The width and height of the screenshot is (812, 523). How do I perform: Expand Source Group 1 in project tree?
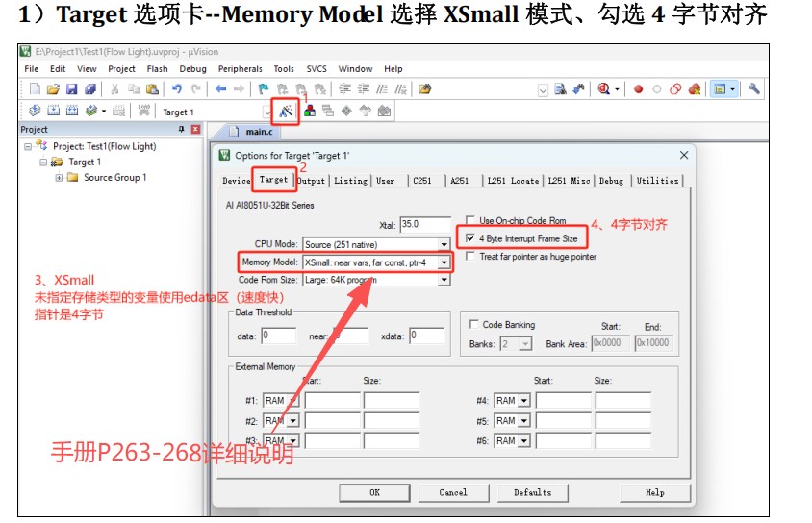[59, 178]
